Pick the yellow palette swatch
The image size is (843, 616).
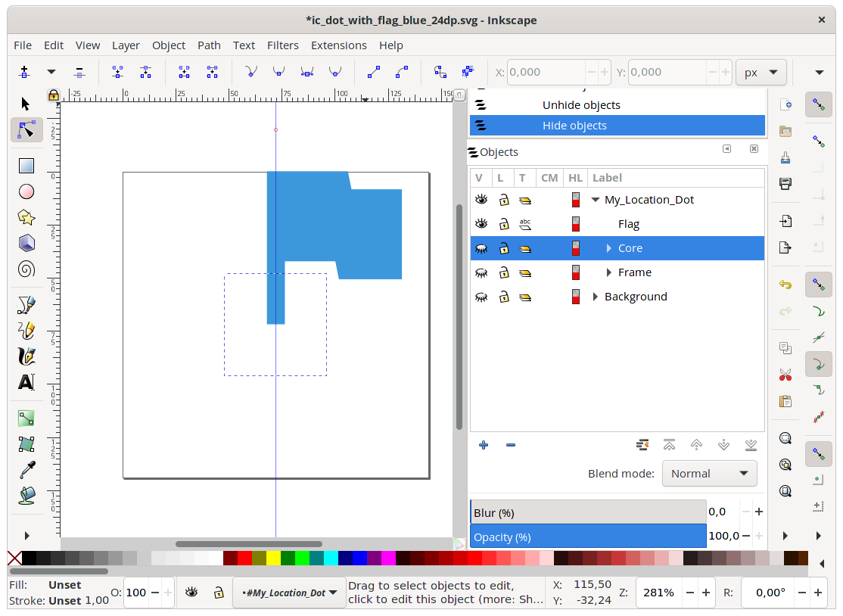pyautogui.click(x=274, y=558)
